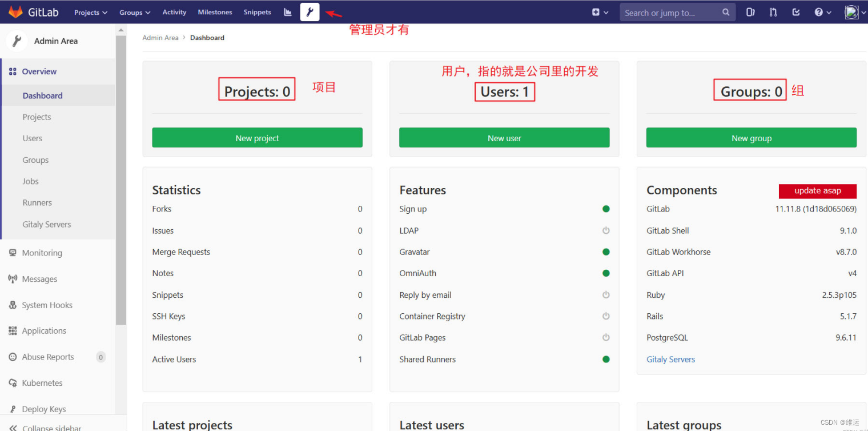Open the To-Do list checkmark icon
Viewport: 868px width, 431px height.
tap(796, 12)
